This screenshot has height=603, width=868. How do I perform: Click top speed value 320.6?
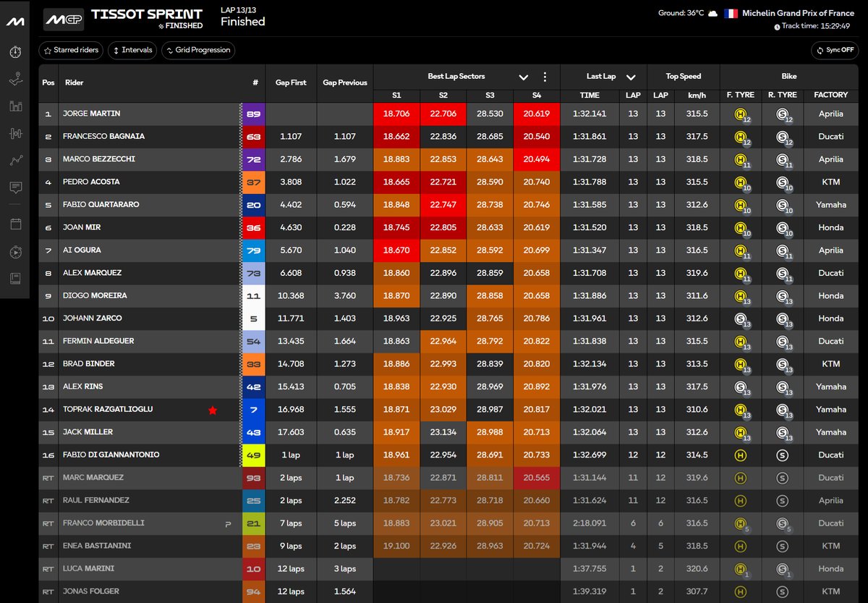[697, 569]
